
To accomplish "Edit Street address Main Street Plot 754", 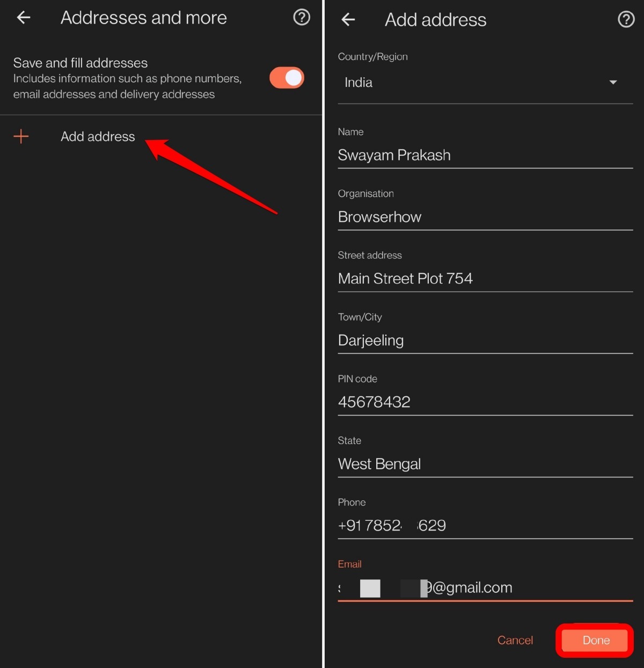I will pyautogui.click(x=485, y=279).
